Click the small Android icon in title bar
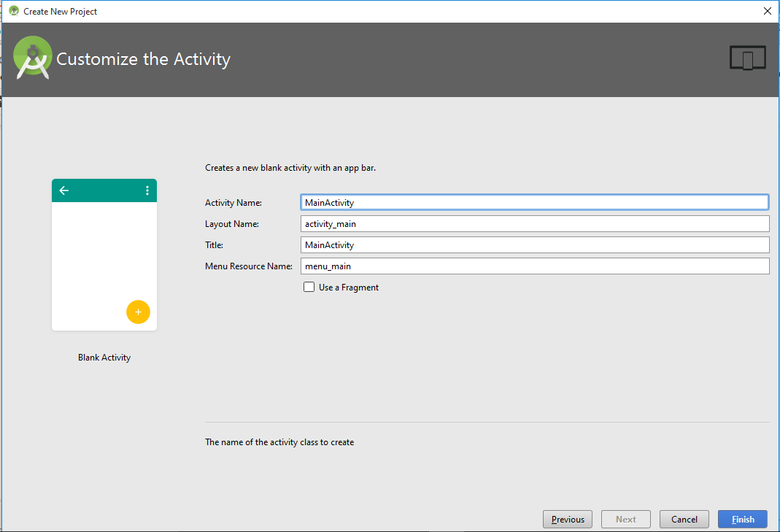The height and width of the screenshot is (532, 780). pos(14,11)
